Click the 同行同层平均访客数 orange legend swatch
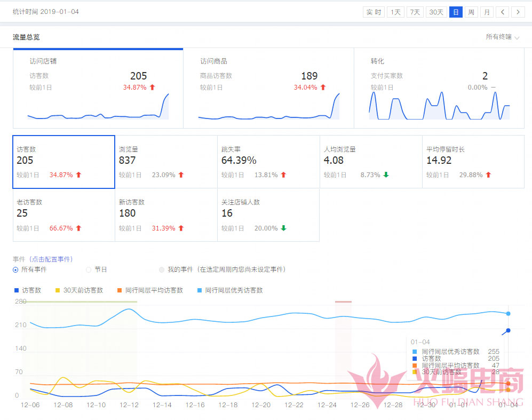The height and width of the screenshot is (420, 532). (121, 290)
